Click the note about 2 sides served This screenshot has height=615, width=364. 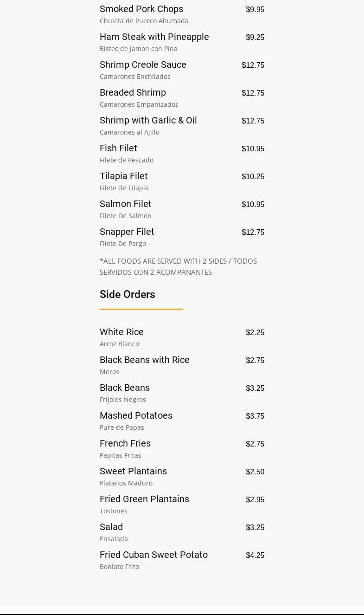(178, 267)
